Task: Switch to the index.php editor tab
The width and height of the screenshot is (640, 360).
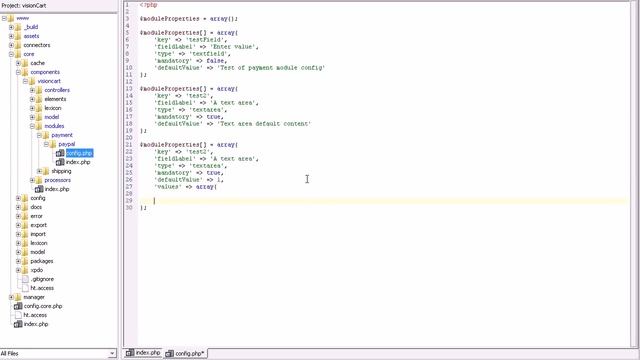Action: click(143, 352)
